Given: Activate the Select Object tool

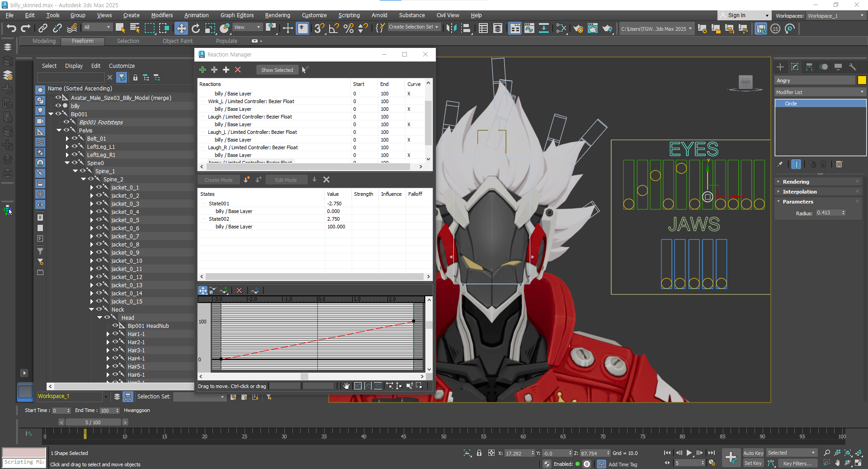Looking at the screenshot, I should (120, 28).
